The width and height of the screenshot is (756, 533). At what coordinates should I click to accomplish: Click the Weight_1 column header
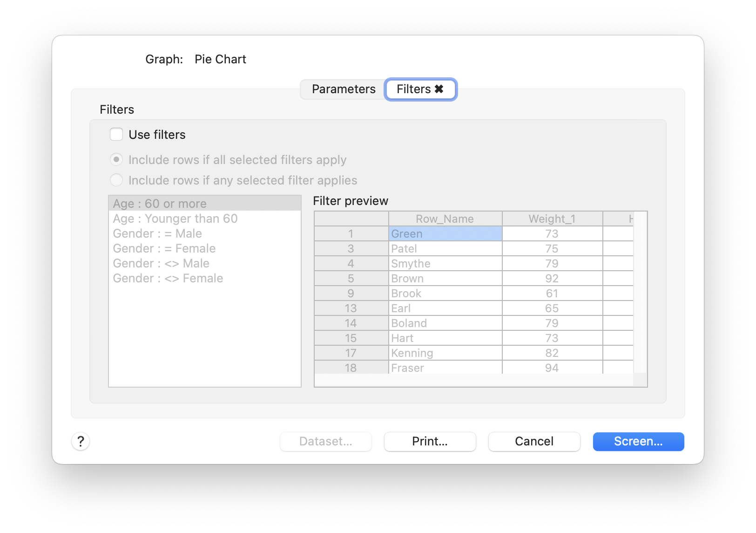coord(552,218)
